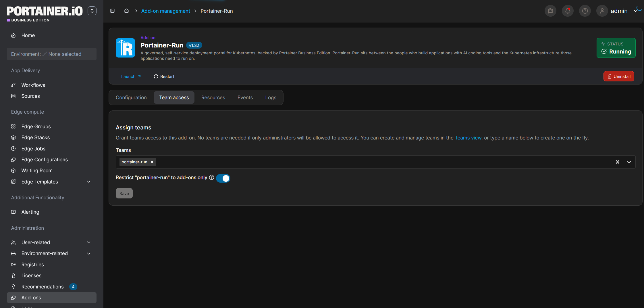
Task: Clear all selected teams
Action: [618, 162]
